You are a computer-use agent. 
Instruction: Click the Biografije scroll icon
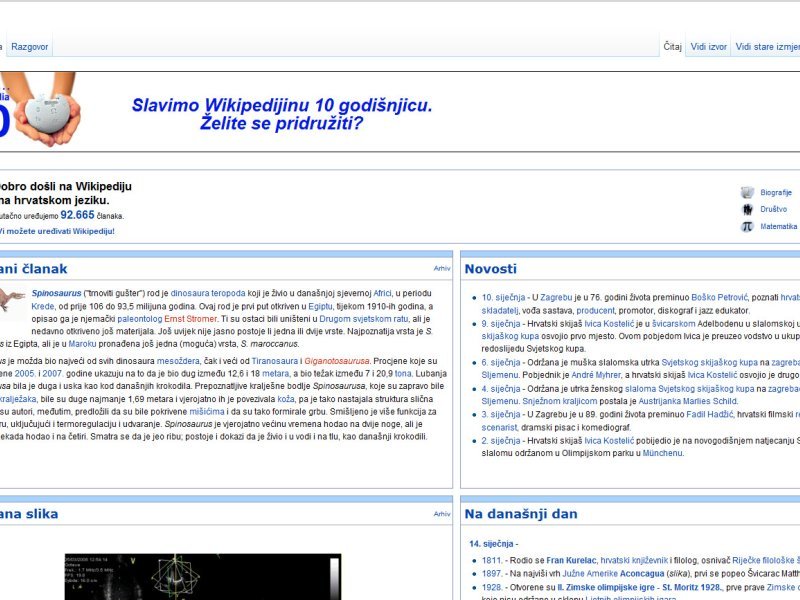[746, 192]
